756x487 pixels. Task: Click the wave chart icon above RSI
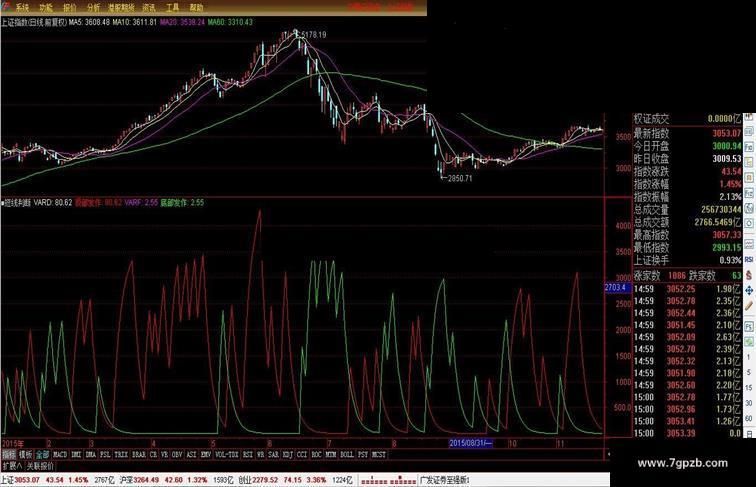pos(749,244)
